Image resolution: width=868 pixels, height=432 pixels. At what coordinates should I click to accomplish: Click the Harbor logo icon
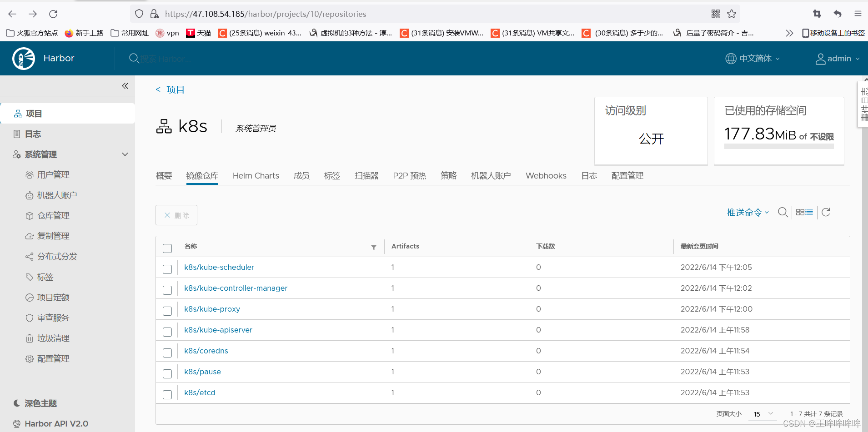click(23, 58)
